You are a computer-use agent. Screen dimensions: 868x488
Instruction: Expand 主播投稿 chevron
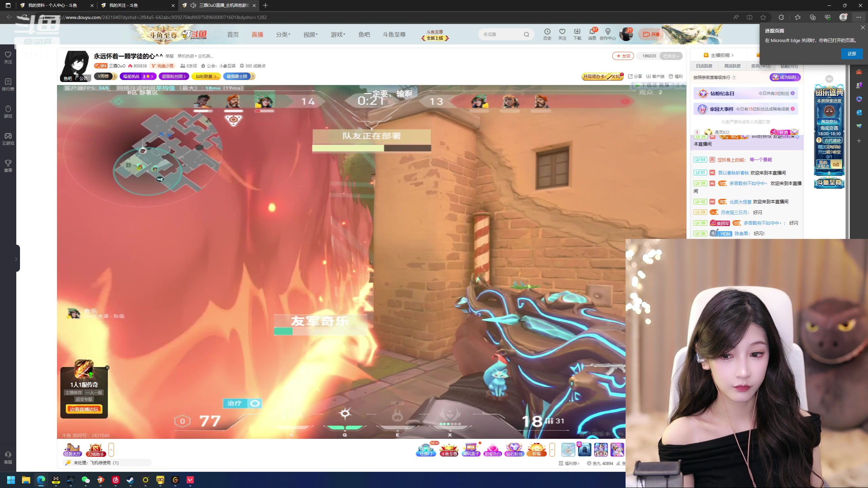732,55
